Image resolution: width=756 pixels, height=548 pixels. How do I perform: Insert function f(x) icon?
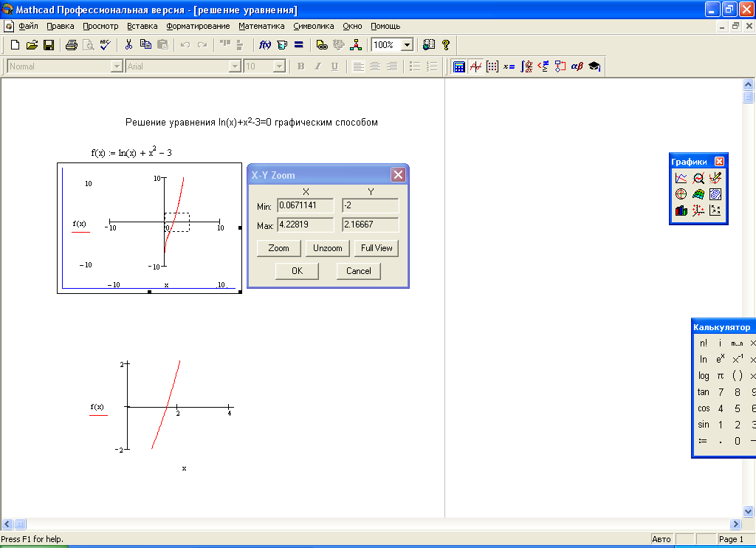tap(265, 45)
